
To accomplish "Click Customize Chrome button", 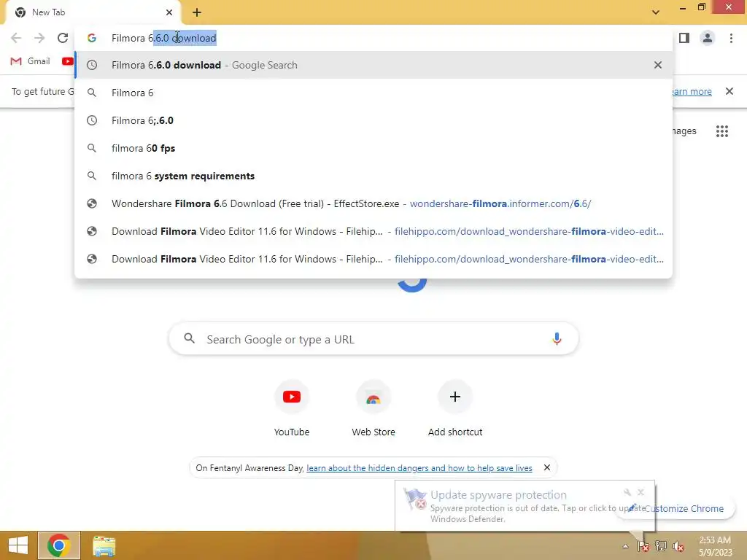I will pos(684,508).
